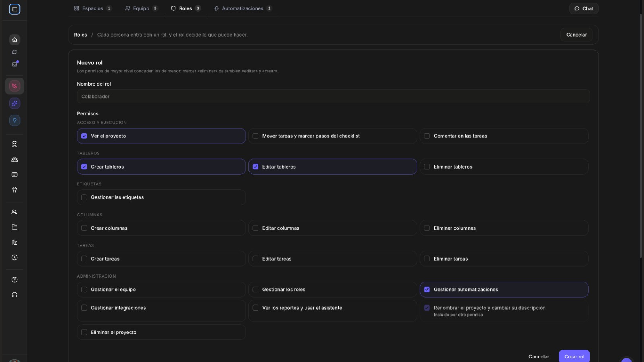Open the purple sparkles app icon
This screenshot has width=644, height=362.
click(x=14, y=103)
